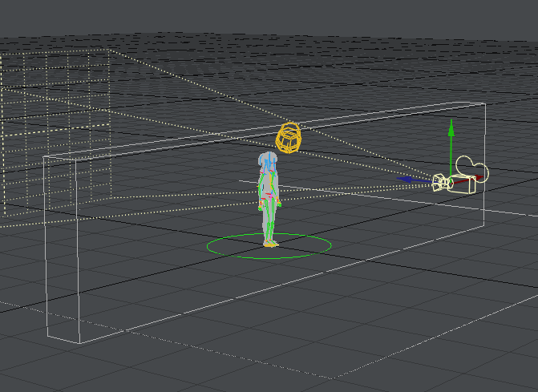Select the orange light object above character

[x=289, y=138]
